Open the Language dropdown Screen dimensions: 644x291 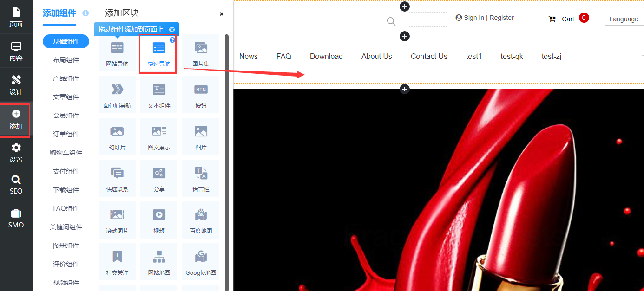[x=624, y=19]
